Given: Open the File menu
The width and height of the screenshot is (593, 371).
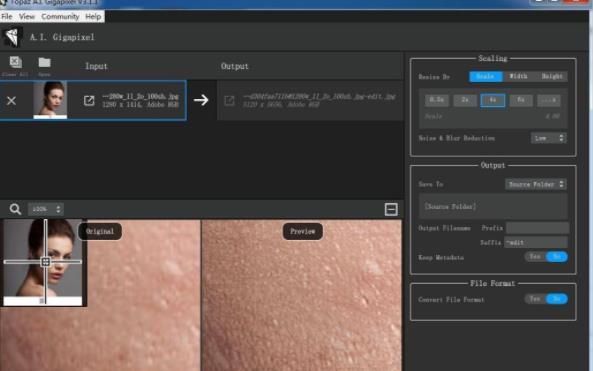Looking at the screenshot, I should coord(7,17).
